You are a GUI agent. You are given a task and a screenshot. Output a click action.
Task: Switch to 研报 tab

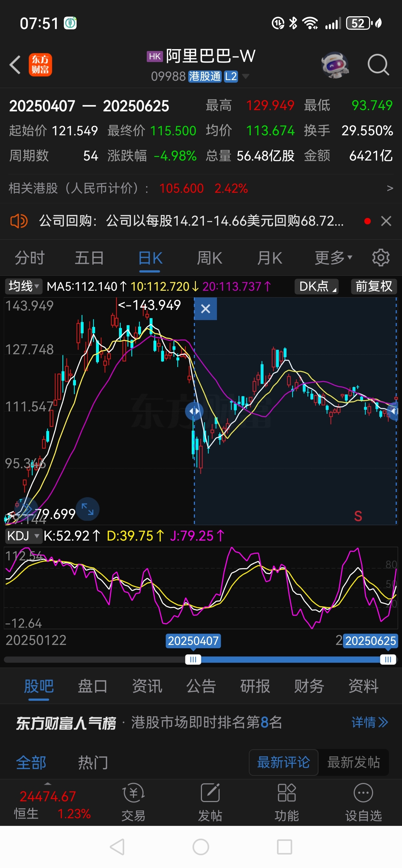[x=255, y=686]
